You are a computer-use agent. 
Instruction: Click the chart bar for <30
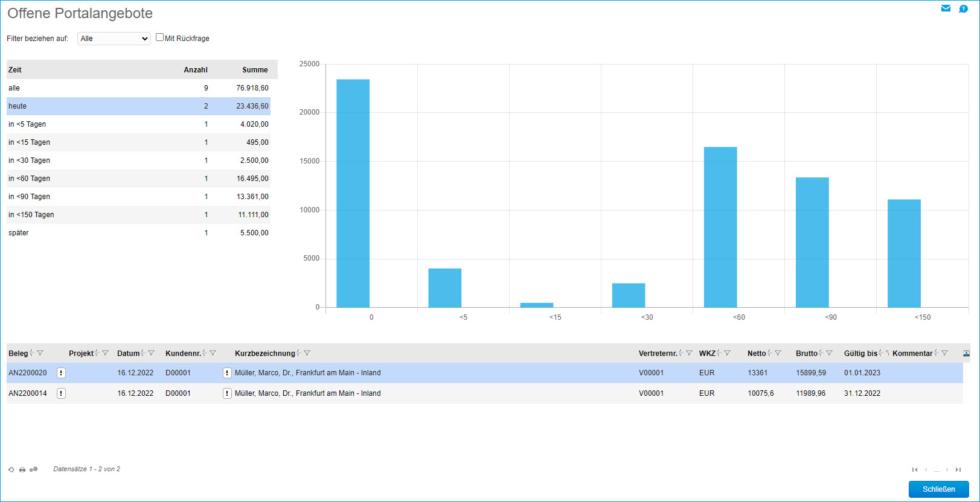pyautogui.click(x=629, y=295)
